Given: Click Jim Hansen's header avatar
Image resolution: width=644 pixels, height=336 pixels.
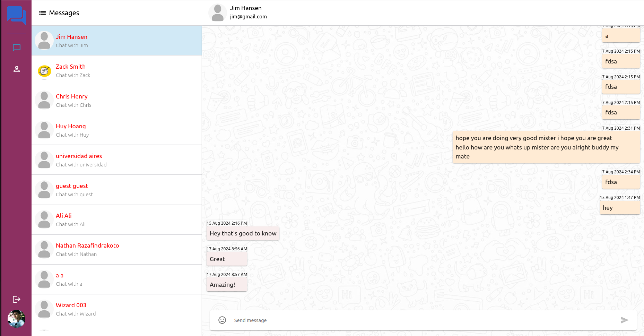Looking at the screenshot, I should tap(218, 13).
